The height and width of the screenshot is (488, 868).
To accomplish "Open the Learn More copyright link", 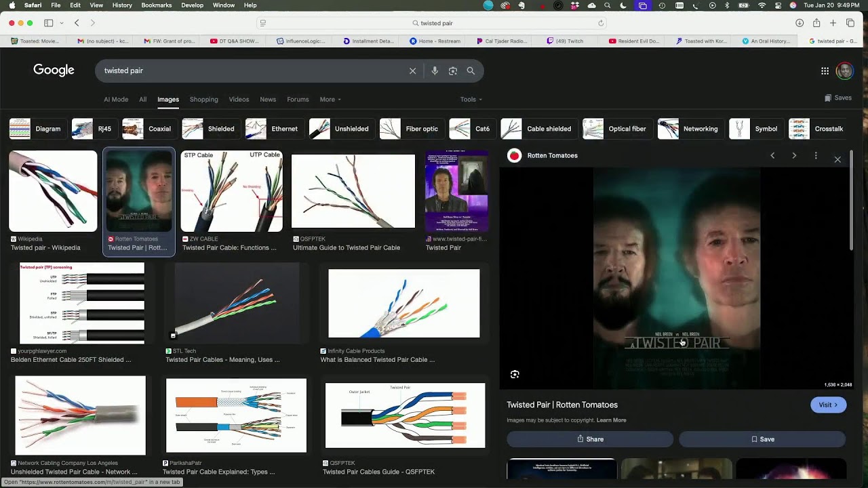I will click(611, 420).
